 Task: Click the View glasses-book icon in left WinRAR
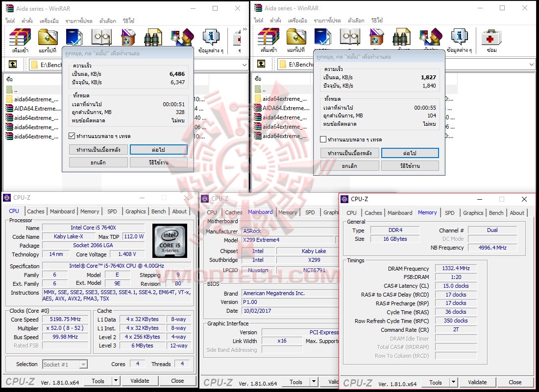click(x=101, y=37)
